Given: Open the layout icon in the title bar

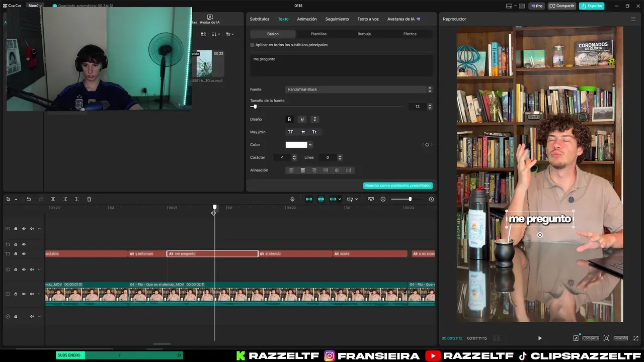Looking at the screenshot, I should tap(509, 6).
